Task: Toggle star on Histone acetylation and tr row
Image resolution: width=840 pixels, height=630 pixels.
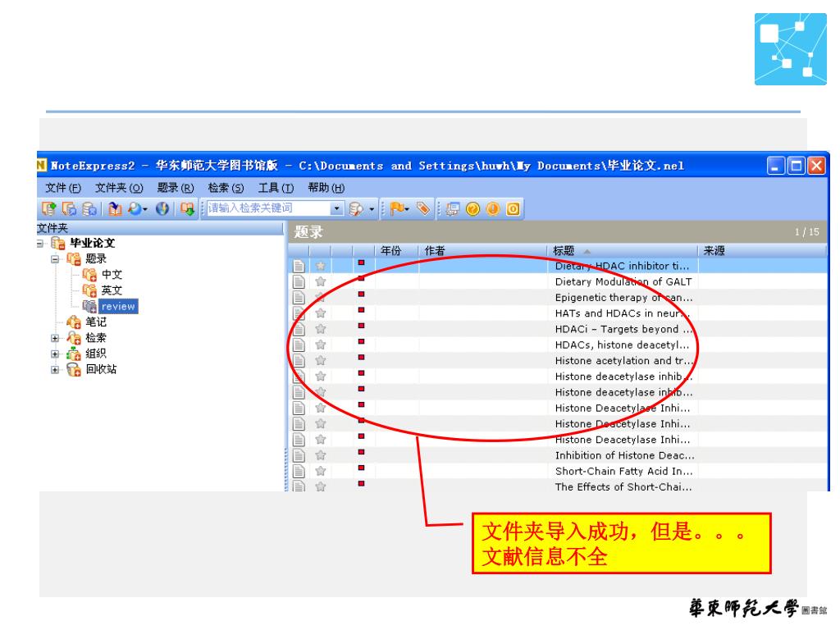Action: click(321, 361)
